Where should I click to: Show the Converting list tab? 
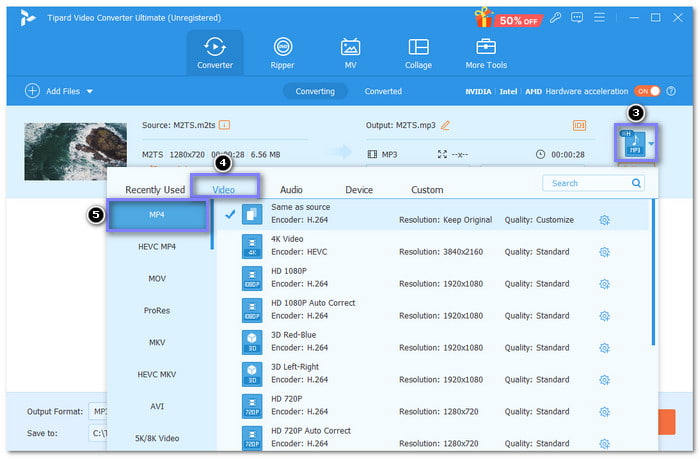(315, 91)
